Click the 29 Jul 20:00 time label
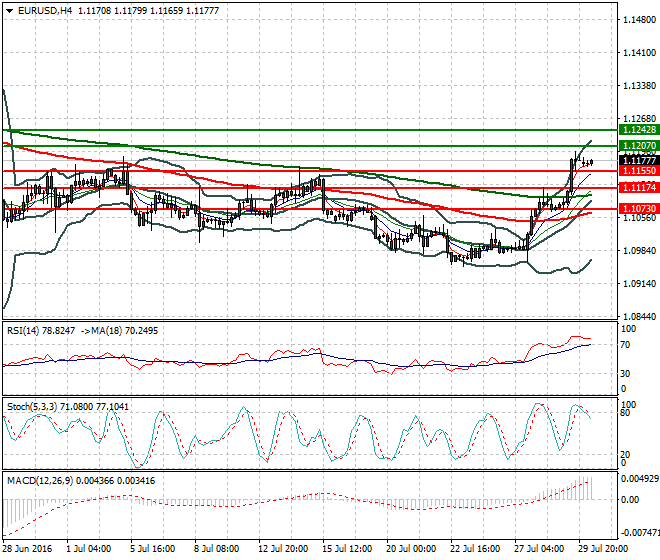660x560 pixels. pyautogui.click(x=603, y=549)
